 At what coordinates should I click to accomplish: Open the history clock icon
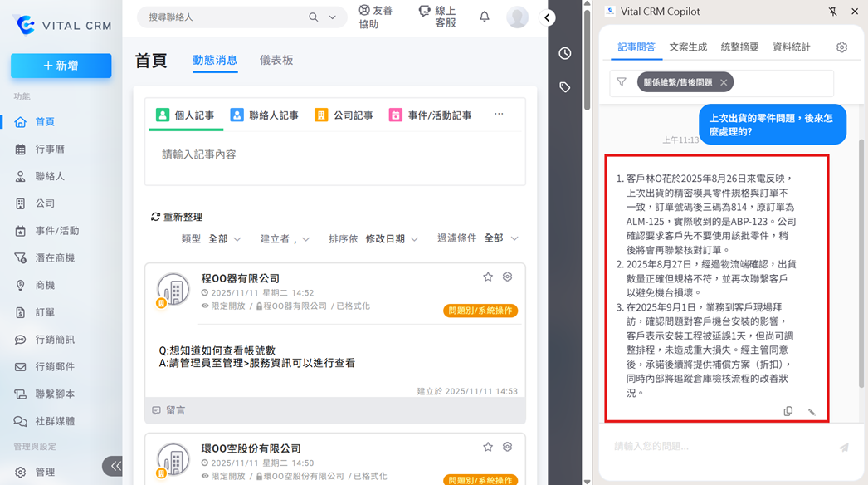pos(565,53)
